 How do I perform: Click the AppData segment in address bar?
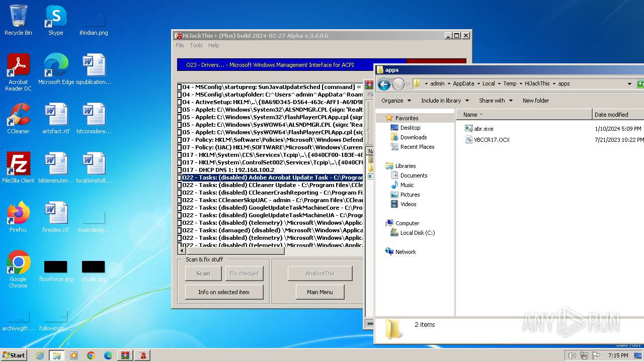tap(463, 84)
